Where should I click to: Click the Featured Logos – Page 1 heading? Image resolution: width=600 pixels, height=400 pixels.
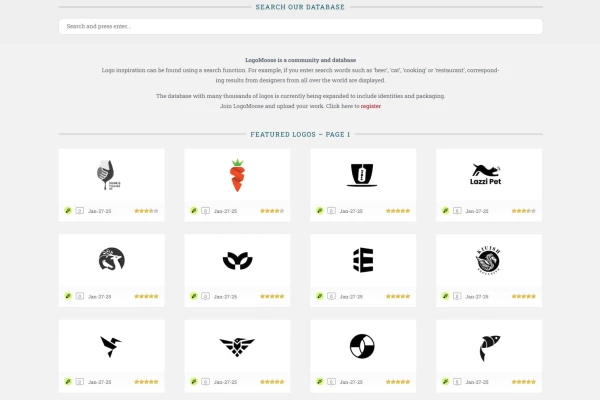pyautogui.click(x=300, y=134)
